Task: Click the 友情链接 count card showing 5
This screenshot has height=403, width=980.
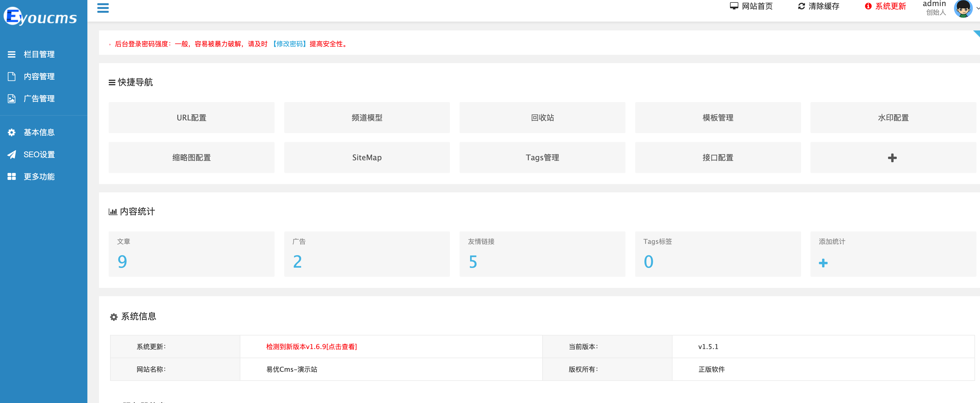Action: coord(542,254)
